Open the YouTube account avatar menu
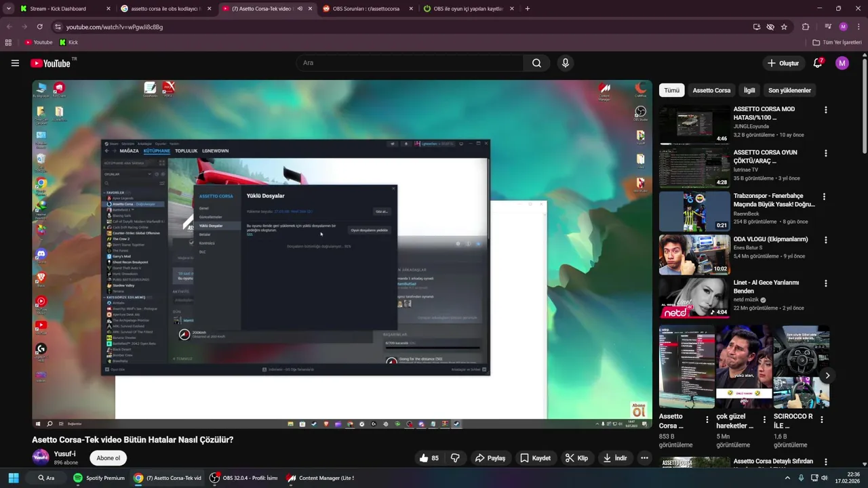 click(x=842, y=63)
